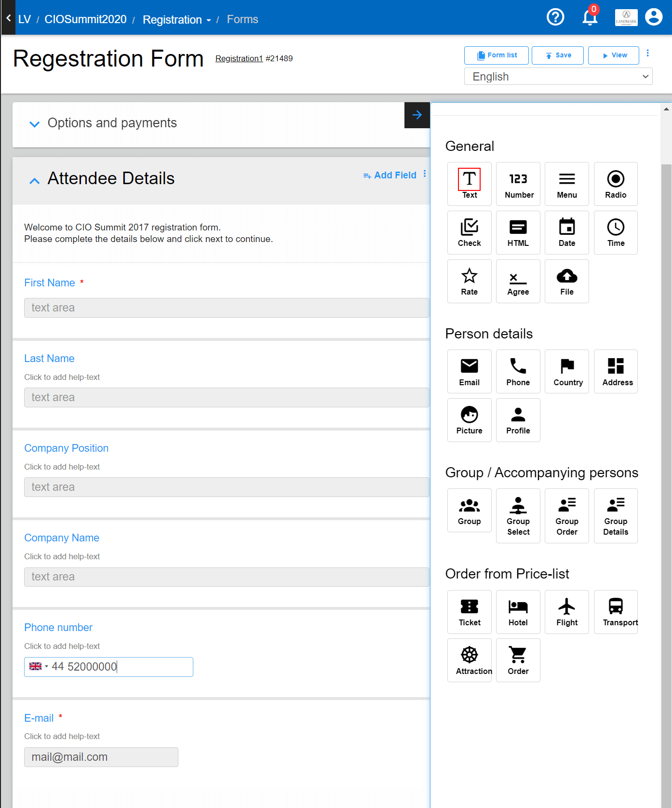Viewport: 672px width, 808px height.
Task: Add a Group Select field
Action: [518, 516]
